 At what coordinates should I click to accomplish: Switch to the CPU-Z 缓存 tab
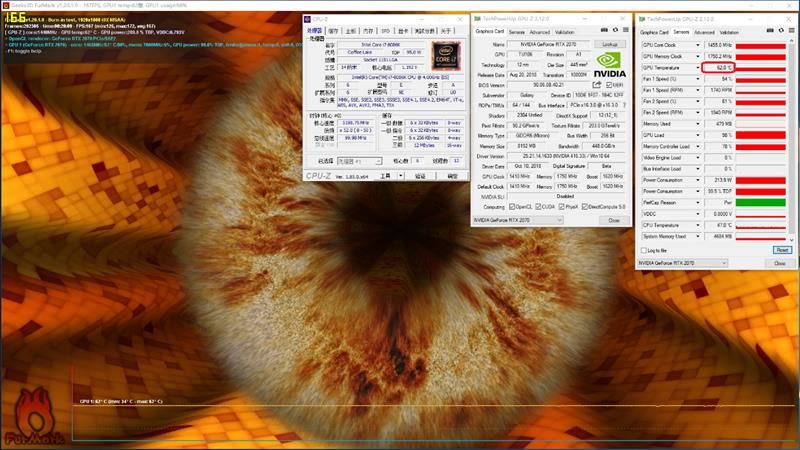tap(333, 31)
